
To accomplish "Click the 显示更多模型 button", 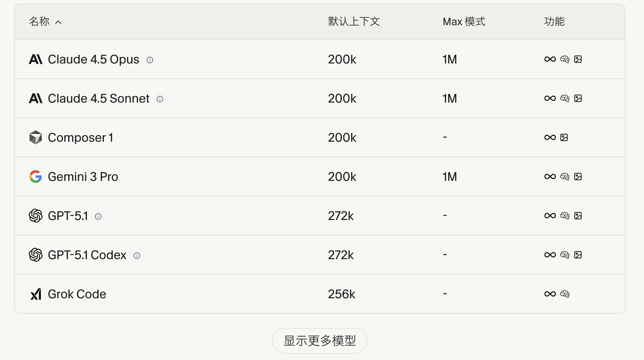I will click(320, 341).
